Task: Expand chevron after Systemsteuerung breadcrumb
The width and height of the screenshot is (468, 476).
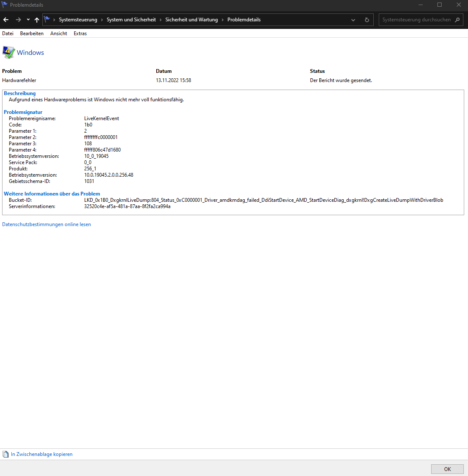Action: (x=102, y=20)
